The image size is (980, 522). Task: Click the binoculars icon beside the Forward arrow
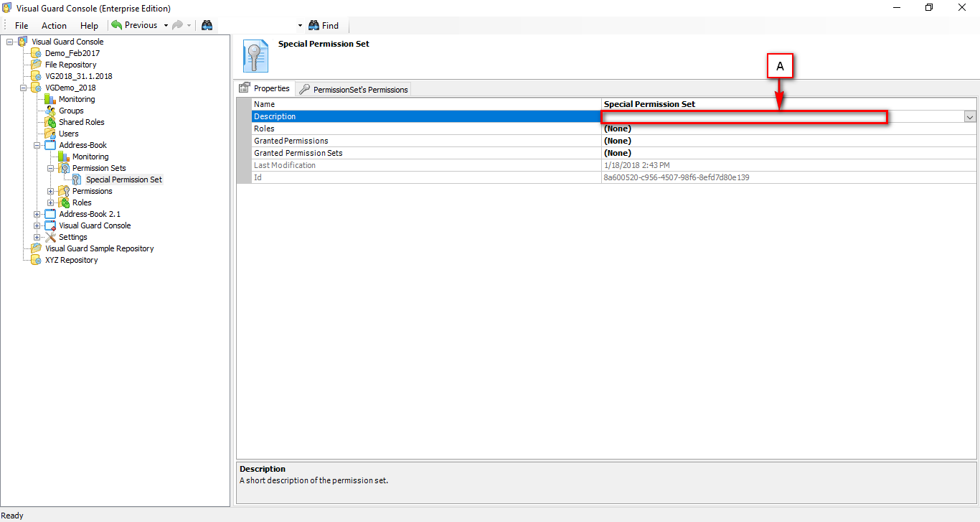(x=207, y=25)
